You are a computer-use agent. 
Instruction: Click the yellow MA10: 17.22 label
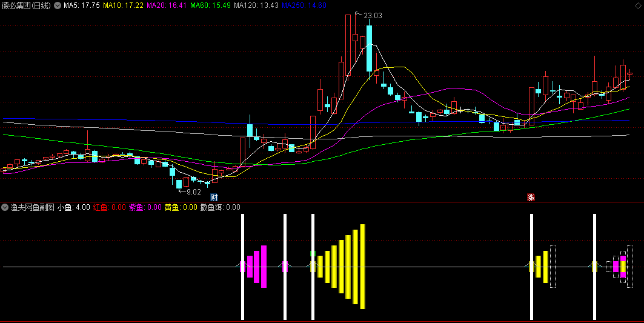click(123, 5)
